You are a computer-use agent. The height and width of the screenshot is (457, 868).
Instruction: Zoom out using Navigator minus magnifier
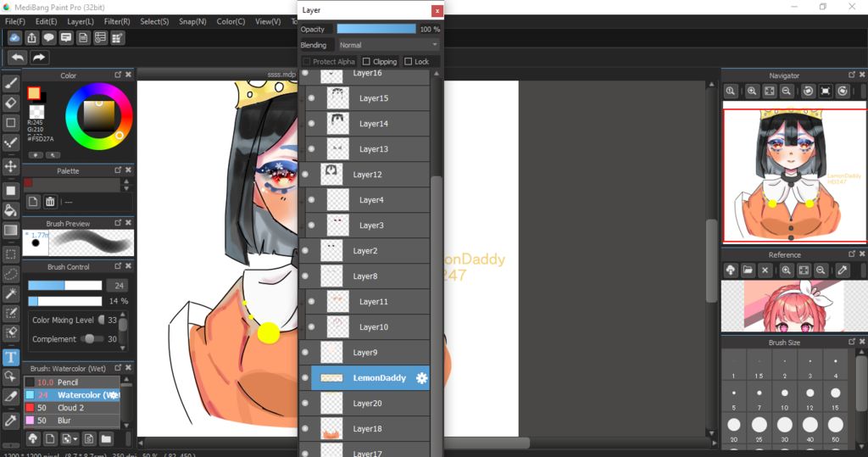click(786, 92)
